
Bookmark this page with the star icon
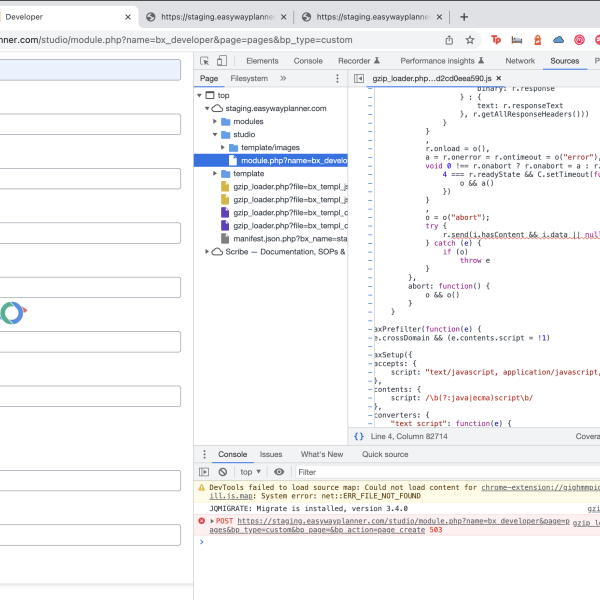(470, 39)
